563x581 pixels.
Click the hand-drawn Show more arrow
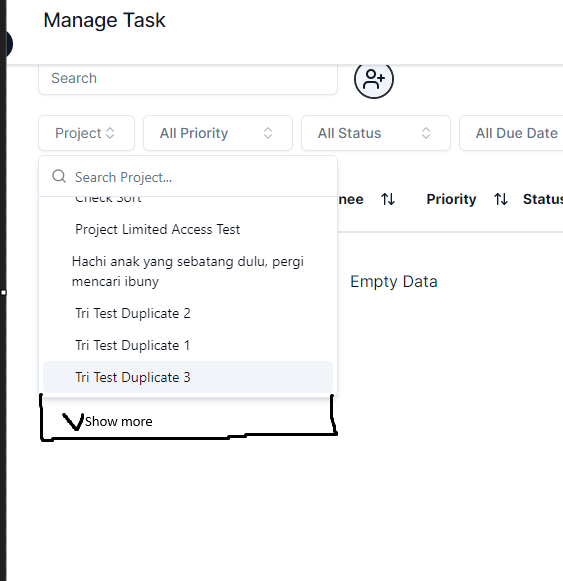point(73,422)
